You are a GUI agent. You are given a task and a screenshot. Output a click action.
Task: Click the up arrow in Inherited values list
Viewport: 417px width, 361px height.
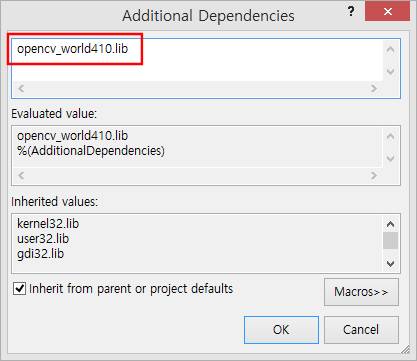click(x=390, y=224)
